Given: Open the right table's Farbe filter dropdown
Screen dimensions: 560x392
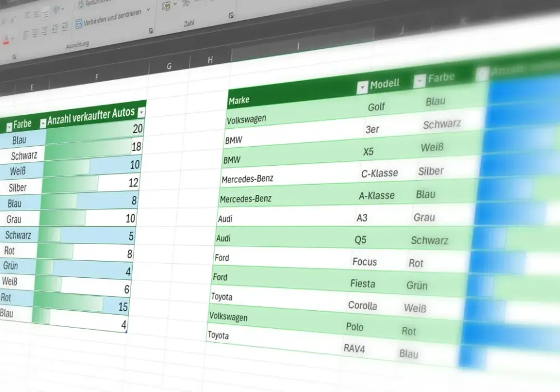Looking at the screenshot, I should 482,74.
